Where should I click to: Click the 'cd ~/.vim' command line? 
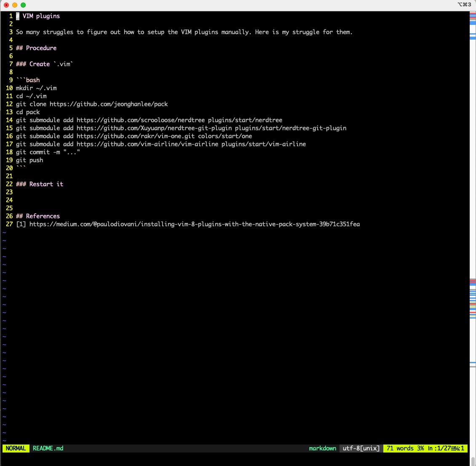31,96
